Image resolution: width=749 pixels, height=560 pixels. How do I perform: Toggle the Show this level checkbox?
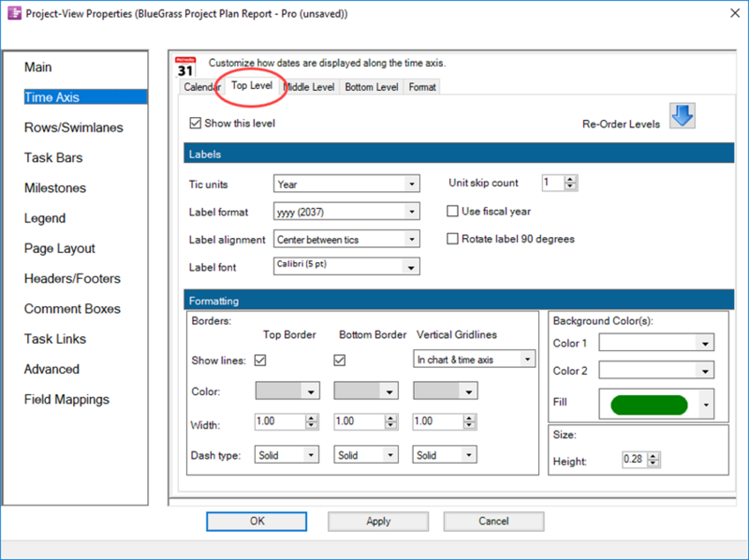point(195,124)
